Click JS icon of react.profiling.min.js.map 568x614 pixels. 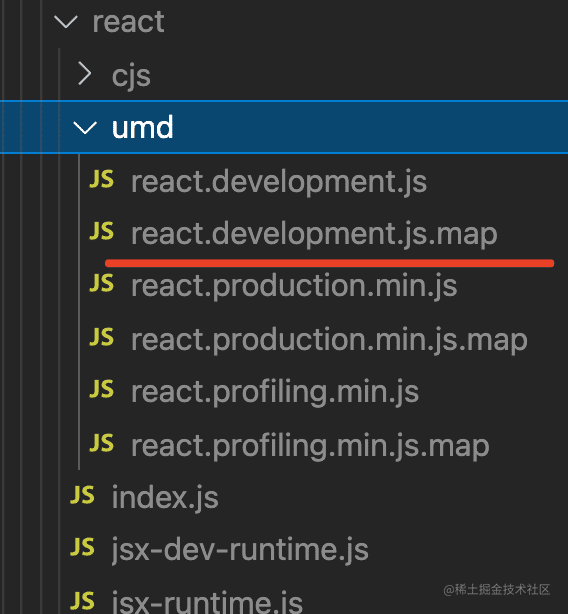(101, 443)
